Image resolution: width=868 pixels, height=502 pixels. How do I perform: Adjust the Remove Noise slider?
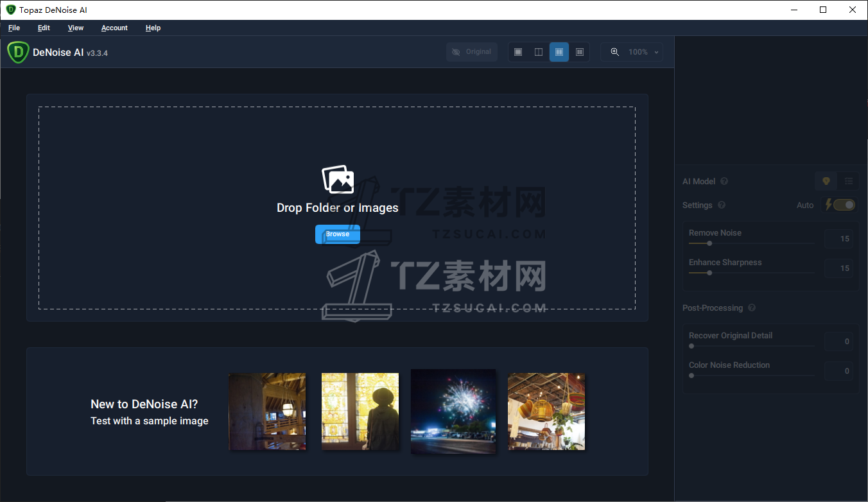(751, 243)
